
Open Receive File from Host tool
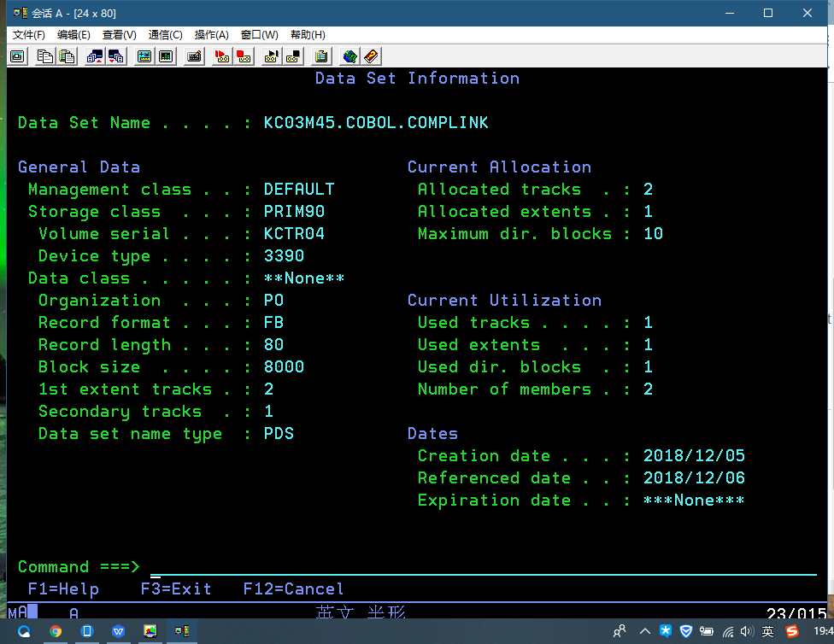pyautogui.click(x=116, y=56)
